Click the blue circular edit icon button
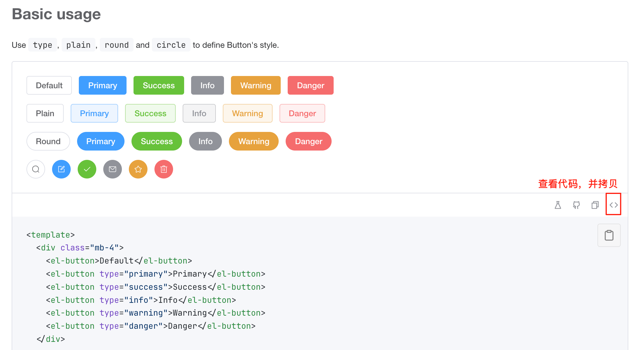644x350 pixels. (x=61, y=169)
